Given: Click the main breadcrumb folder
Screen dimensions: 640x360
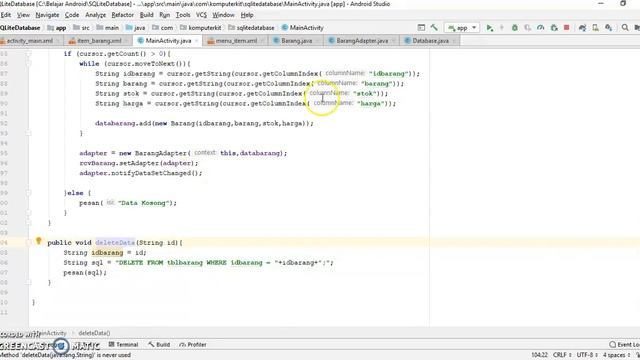Looking at the screenshot, I should click(x=108, y=28).
